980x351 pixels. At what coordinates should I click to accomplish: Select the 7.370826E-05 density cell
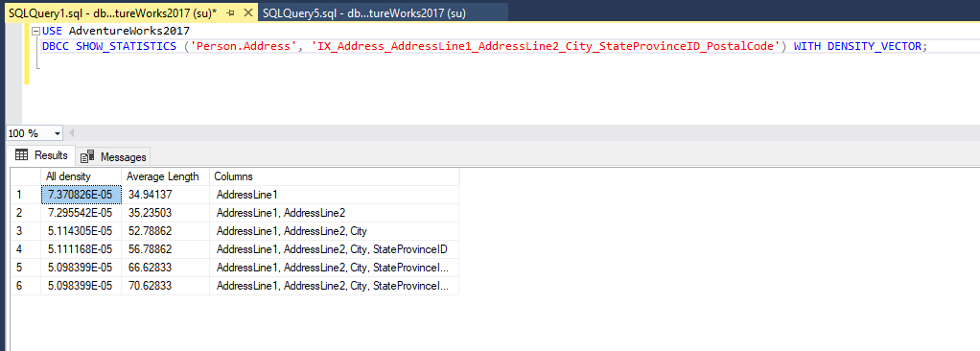[x=82, y=195]
